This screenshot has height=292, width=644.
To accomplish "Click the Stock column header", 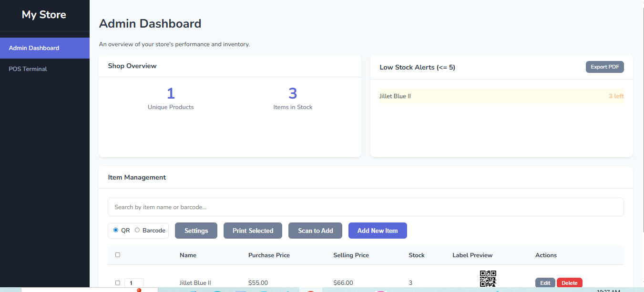I will pos(416,255).
